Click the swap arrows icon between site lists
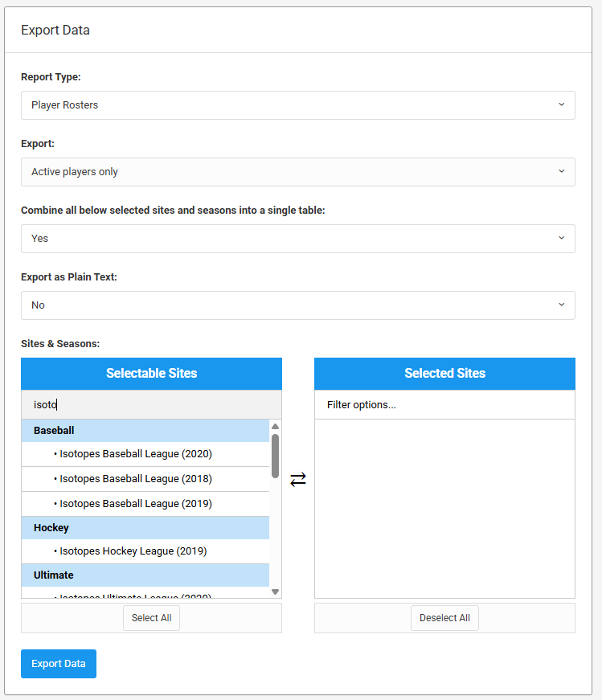This screenshot has height=700, width=602. pos(298,480)
